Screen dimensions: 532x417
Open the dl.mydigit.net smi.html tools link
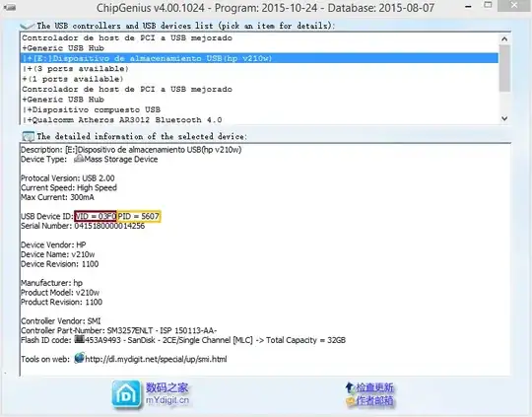point(156,359)
